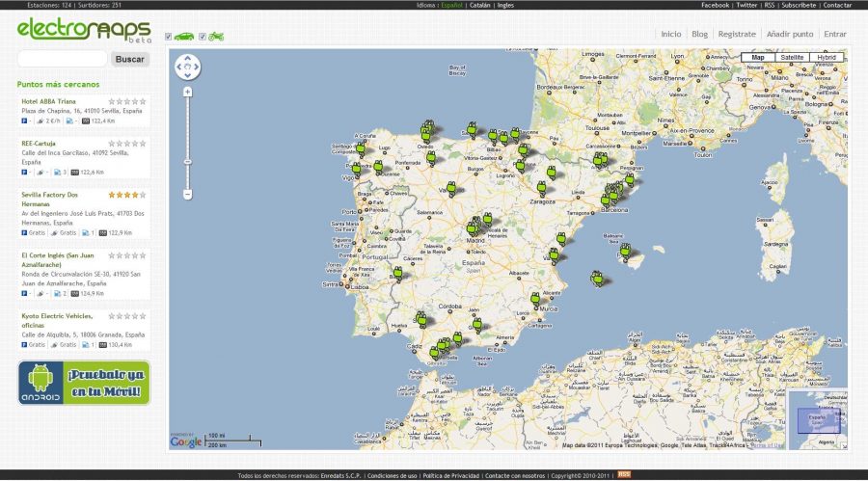Image resolution: width=868 pixels, height=481 pixels.
Task: Click Entrar to log in
Action: (x=835, y=34)
